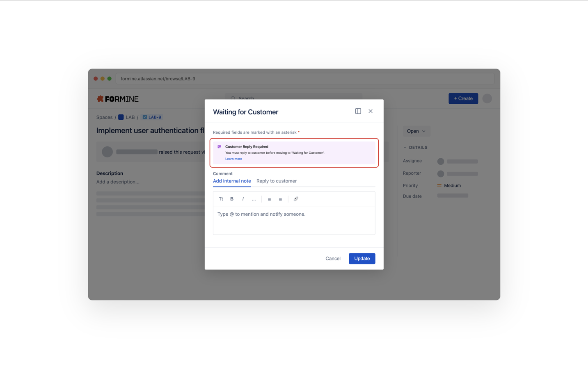The image size is (588, 369).
Task: Click the LAB-9 issue type icon
Action: pos(145,117)
